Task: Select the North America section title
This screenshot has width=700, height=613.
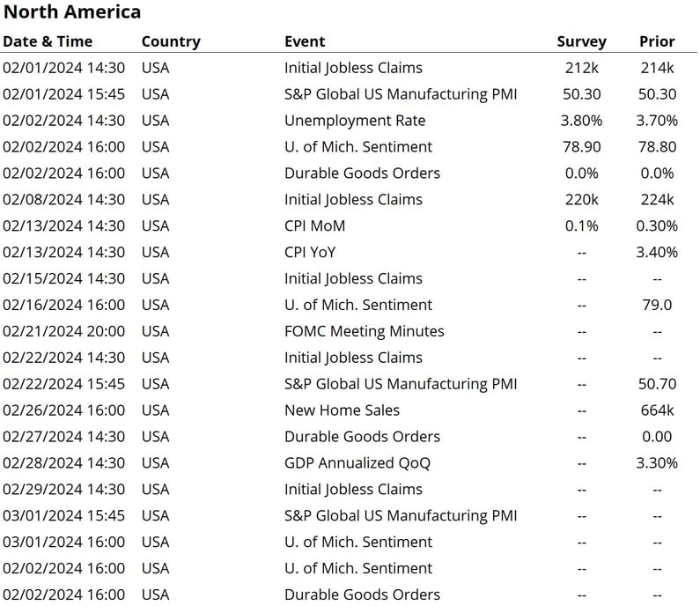Action: pos(72,11)
